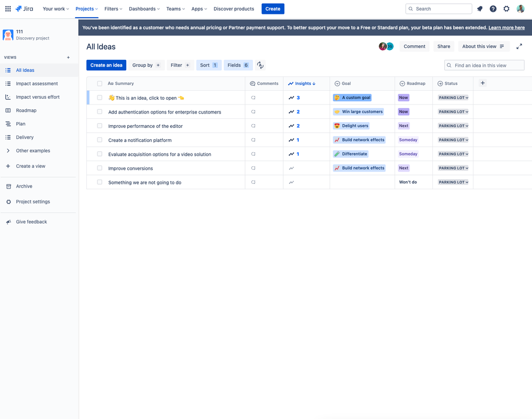Click the Give feedback megaphone icon
The width and height of the screenshot is (532, 419).
click(9, 222)
